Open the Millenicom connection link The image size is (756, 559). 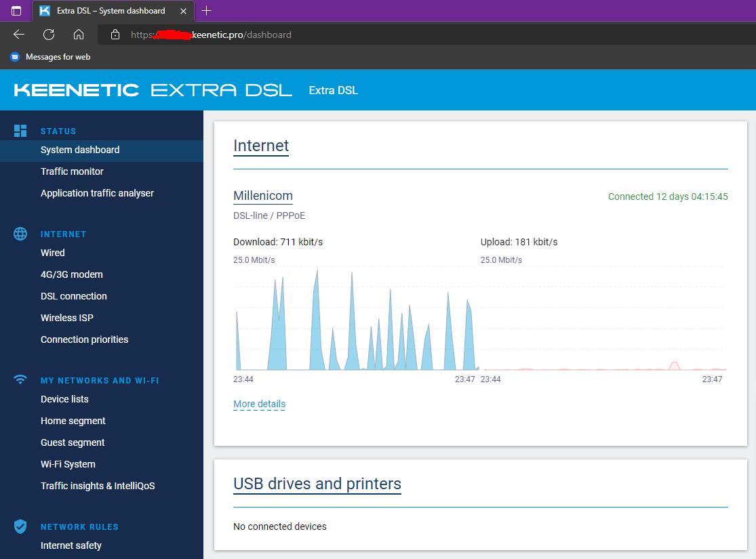click(263, 196)
